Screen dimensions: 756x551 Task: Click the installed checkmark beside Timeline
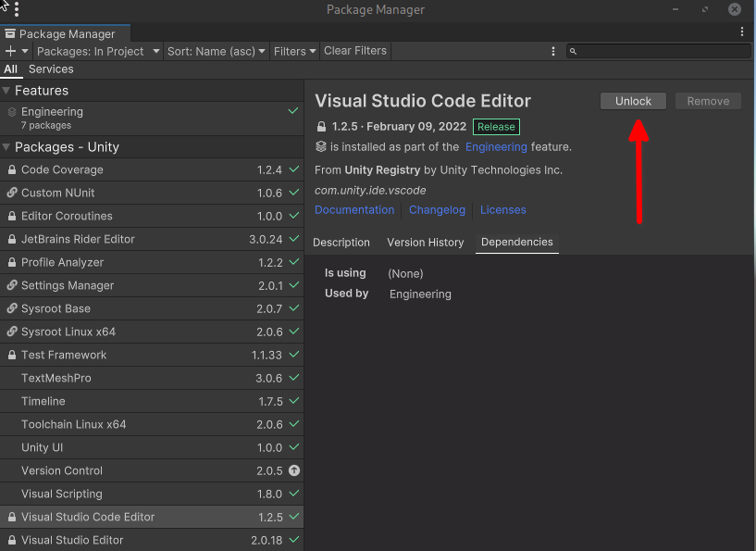(293, 401)
